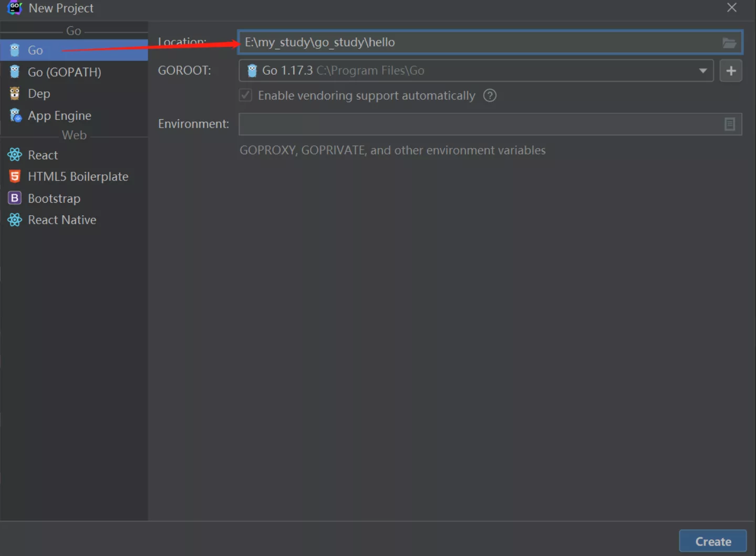Click the Dep mascot icon
Image resolution: width=756 pixels, height=556 pixels.
15,93
